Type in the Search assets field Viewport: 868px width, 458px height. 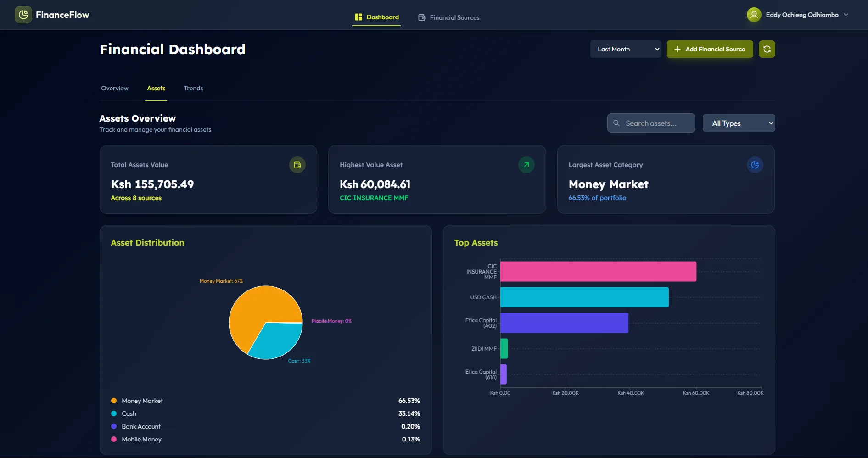[656, 123]
